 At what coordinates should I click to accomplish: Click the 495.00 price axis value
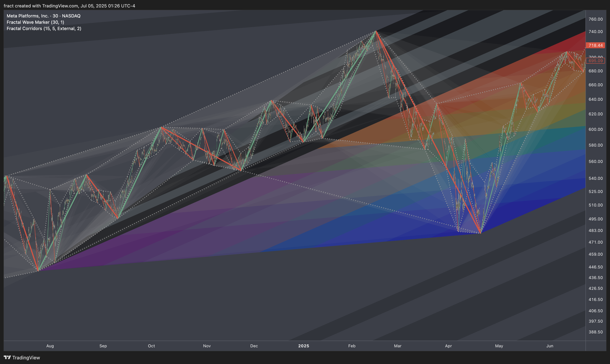pos(596,219)
